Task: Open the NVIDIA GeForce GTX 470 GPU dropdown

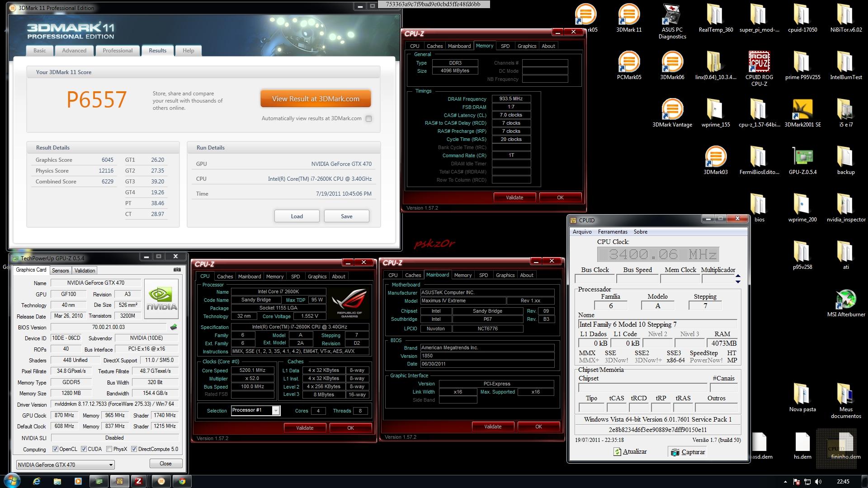Action: pyautogui.click(x=65, y=465)
